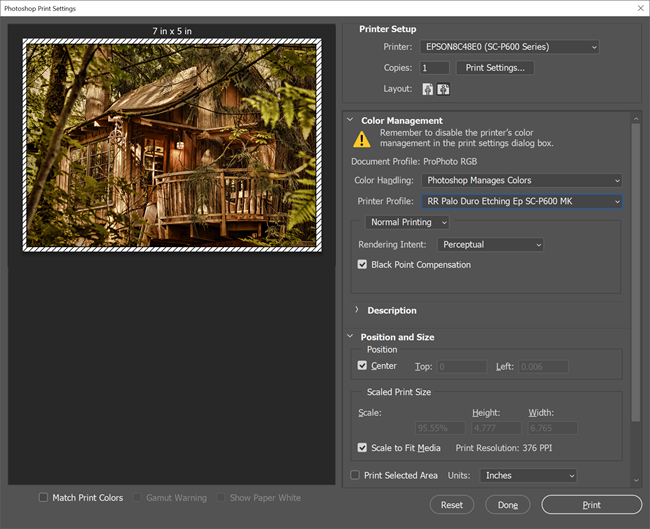Select landscape layout orientation icon
Viewport: 650px width, 529px height.
[443, 89]
